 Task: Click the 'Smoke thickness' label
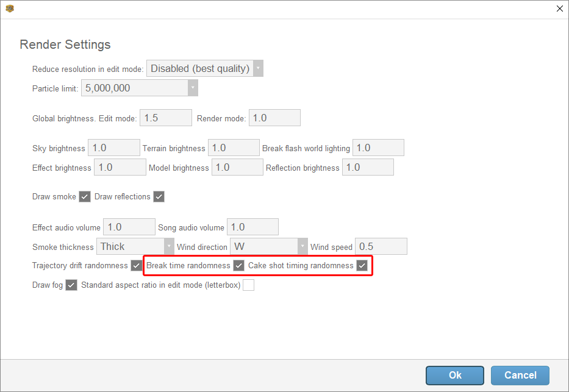click(63, 247)
